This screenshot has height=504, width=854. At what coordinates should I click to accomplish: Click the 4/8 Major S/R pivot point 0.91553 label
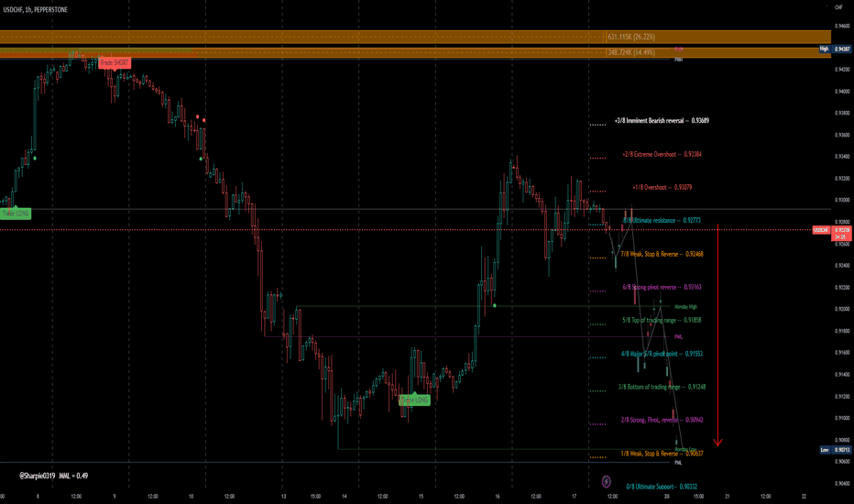pos(662,354)
